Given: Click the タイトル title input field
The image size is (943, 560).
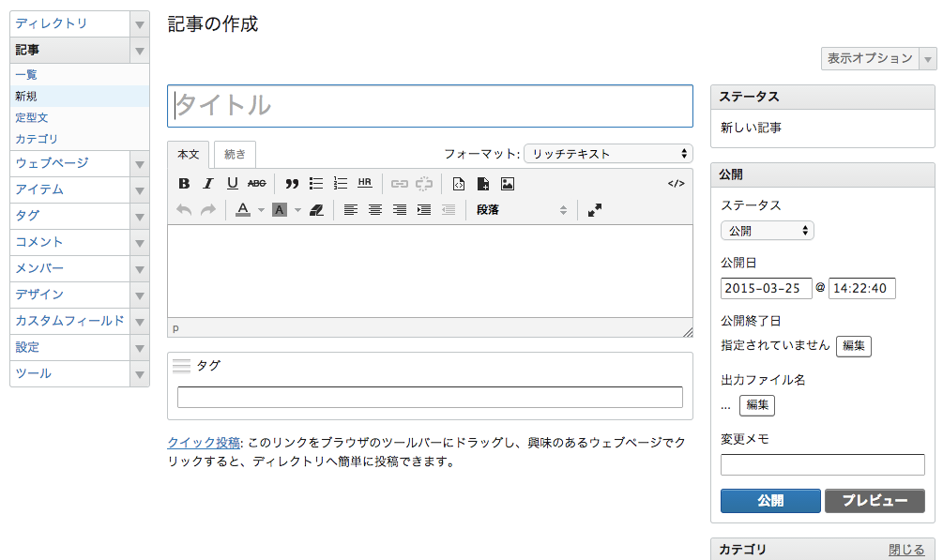Looking at the screenshot, I should (x=430, y=106).
